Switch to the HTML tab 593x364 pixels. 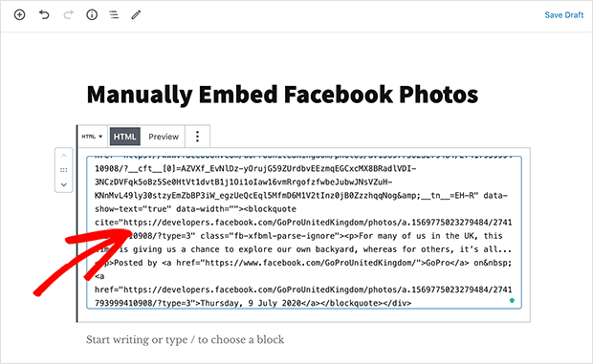pos(124,137)
